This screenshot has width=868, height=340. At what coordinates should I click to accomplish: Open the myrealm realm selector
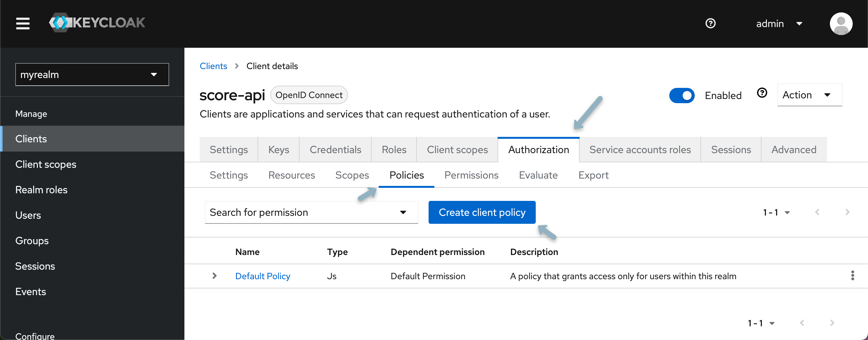click(x=92, y=74)
